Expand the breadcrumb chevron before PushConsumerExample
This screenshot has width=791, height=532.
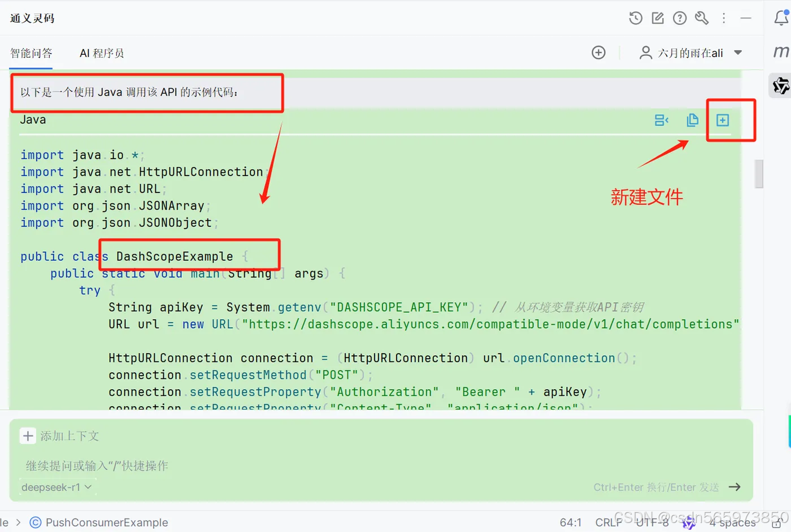coord(18,522)
